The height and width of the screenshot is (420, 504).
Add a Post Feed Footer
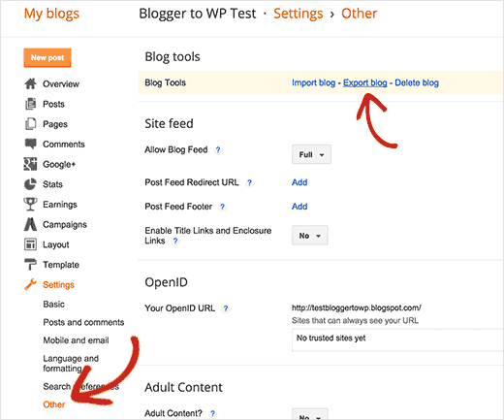point(299,207)
